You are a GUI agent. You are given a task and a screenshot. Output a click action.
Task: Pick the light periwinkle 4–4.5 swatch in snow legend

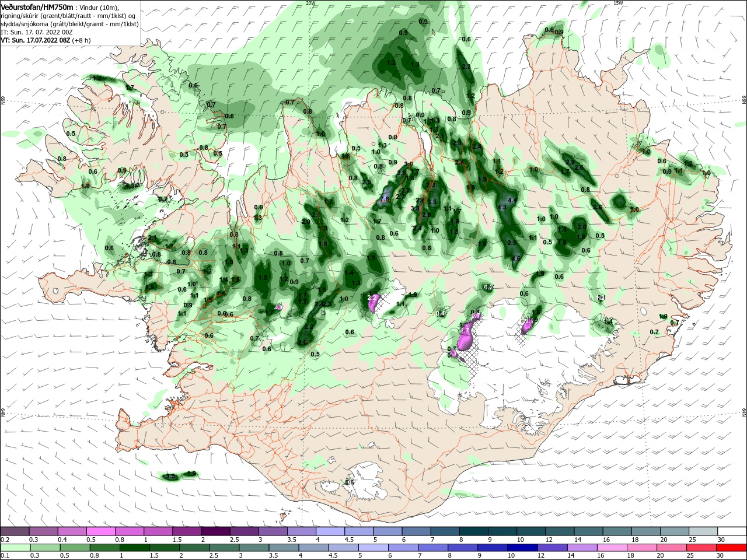pos(330,531)
